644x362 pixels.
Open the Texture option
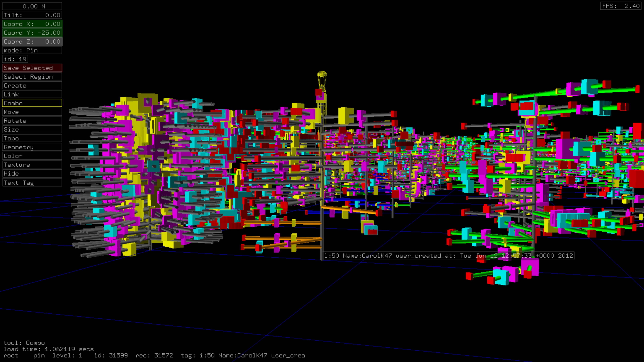32,165
